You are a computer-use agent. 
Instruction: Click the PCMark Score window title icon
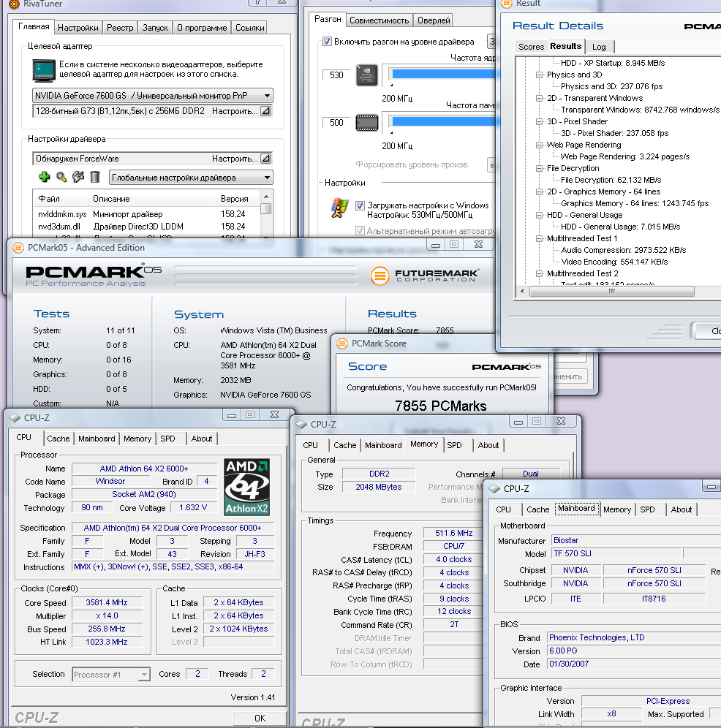point(342,344)
